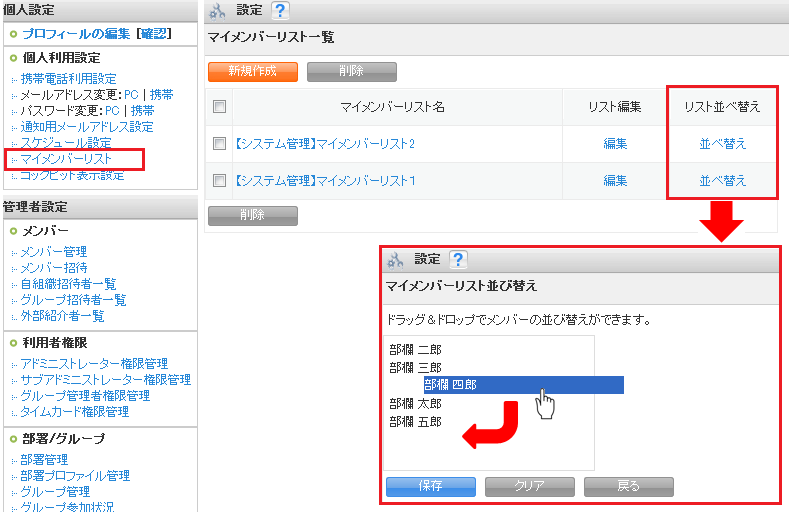
Task: Open the 【システム管理】マイメンバーリスト2 link
Action: tap(323, 144)
